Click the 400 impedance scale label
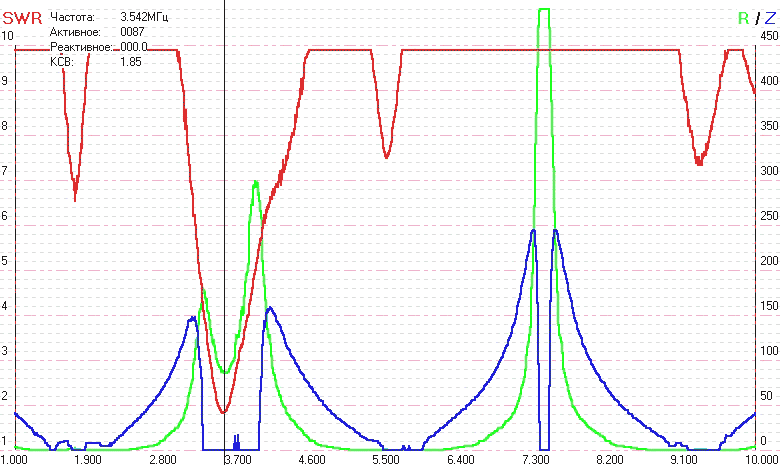The image size is (780, 465). (769, 81)
